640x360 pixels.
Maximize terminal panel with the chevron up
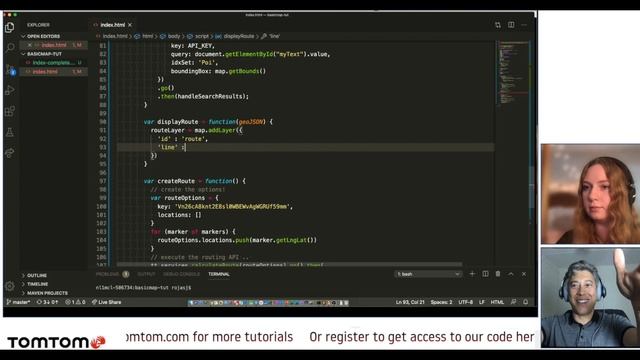[x=511, y=274]
